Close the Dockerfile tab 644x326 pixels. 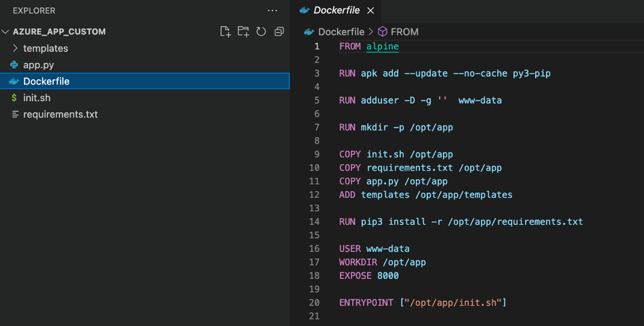click(370, 10)
